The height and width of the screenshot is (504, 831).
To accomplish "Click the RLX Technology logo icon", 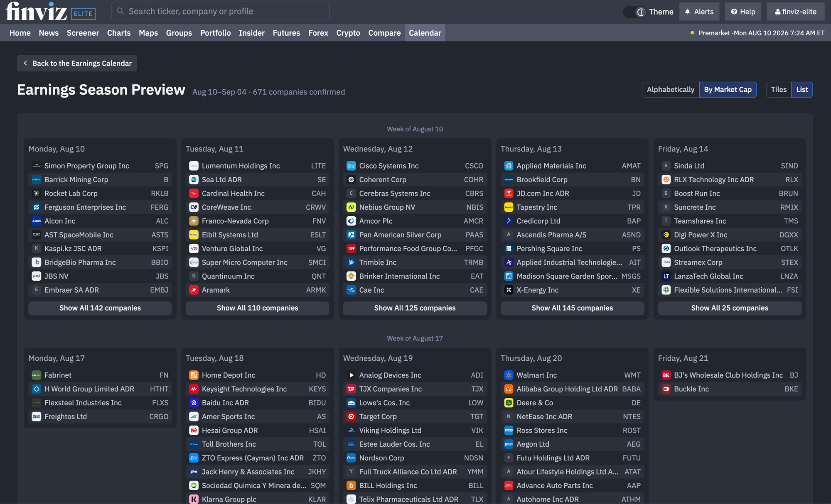I will point(666,180).
